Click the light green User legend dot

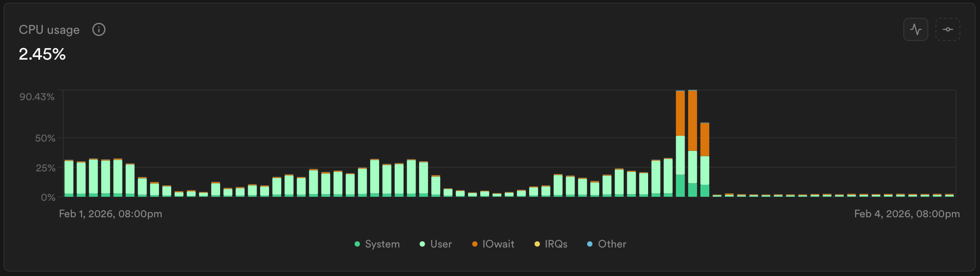pyautogui.click(x=422, y=244)
